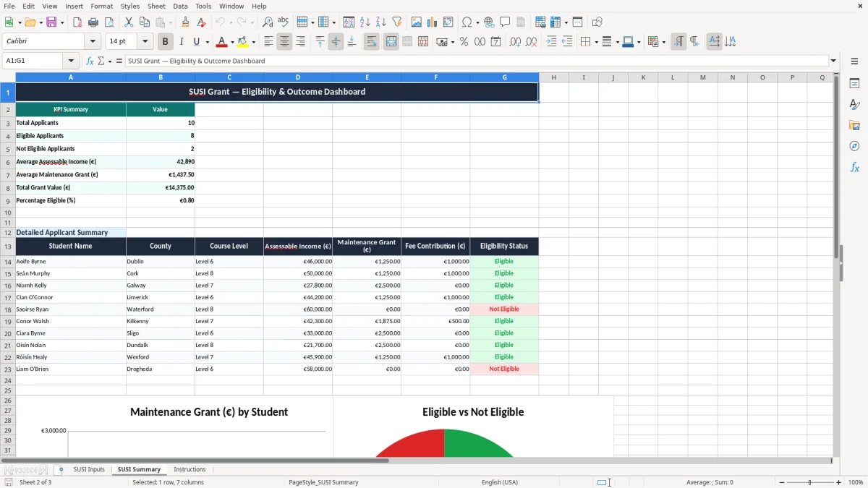Open the underline style dropdown arrow
The width and height of the screenshot is (868, 488).
206,42
